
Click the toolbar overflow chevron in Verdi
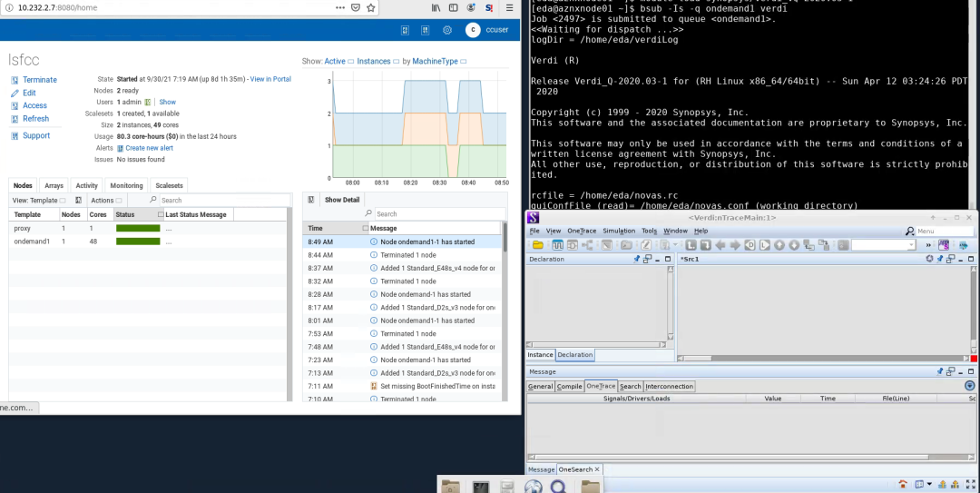coord(928,245)
